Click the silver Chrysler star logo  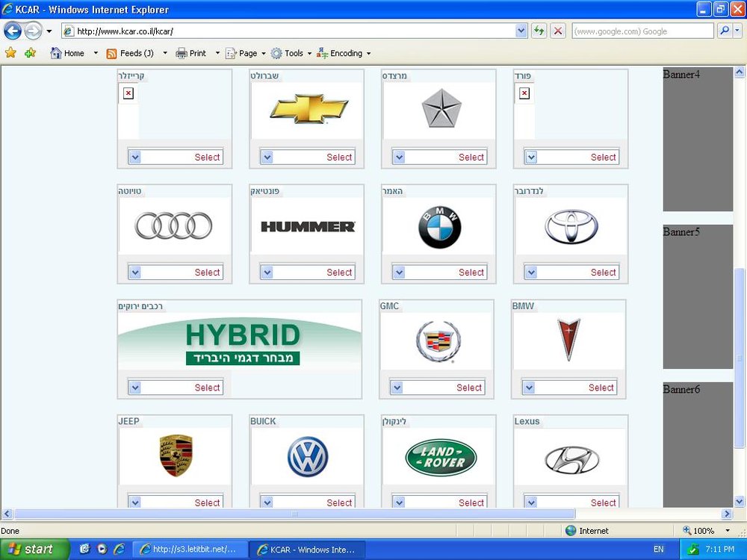click(x=441, y=108)
